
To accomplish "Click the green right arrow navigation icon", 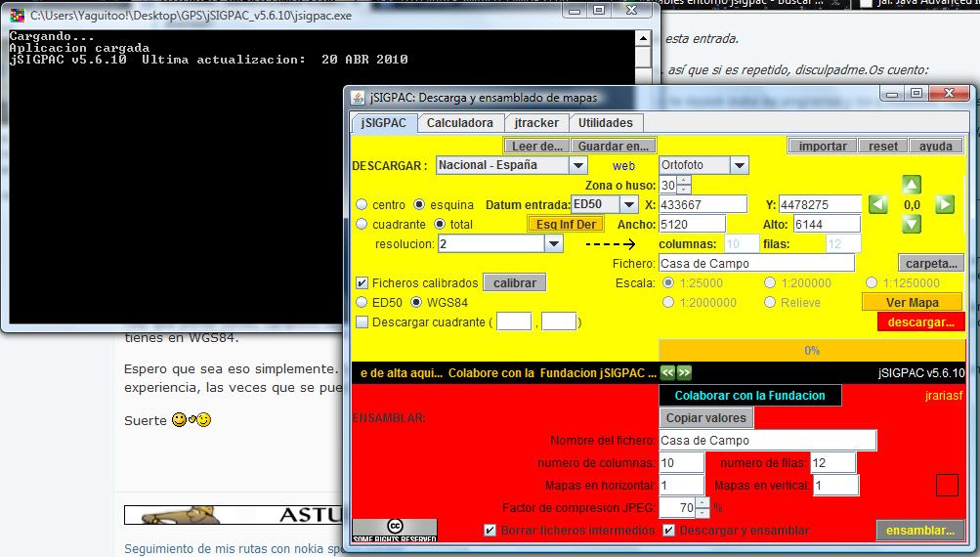I will [945, 204].
